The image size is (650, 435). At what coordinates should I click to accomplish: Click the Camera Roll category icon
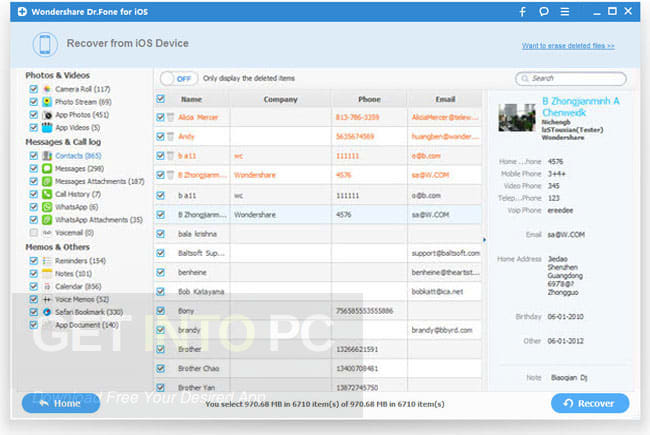pyautogui.click(x=47, y=89)
